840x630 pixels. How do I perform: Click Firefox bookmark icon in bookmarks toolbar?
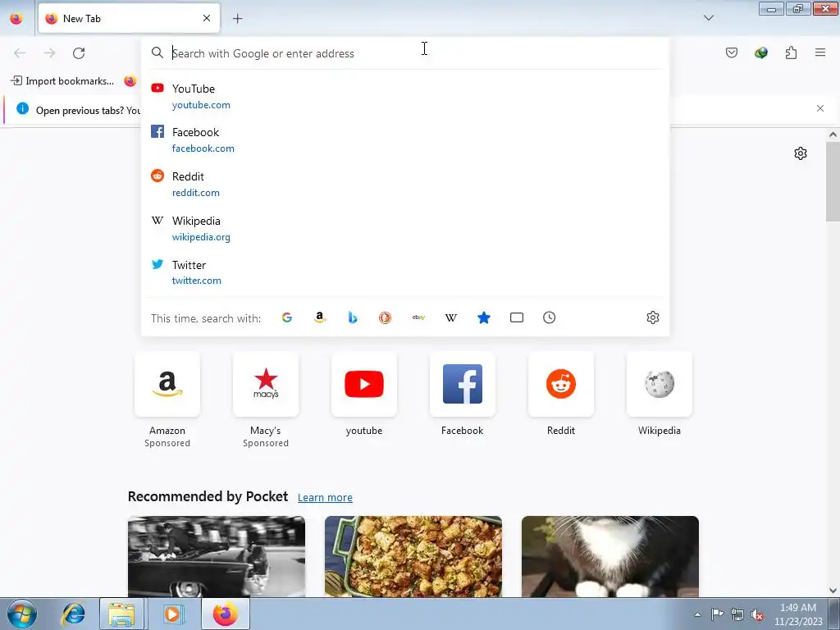[x=130, y=81]
